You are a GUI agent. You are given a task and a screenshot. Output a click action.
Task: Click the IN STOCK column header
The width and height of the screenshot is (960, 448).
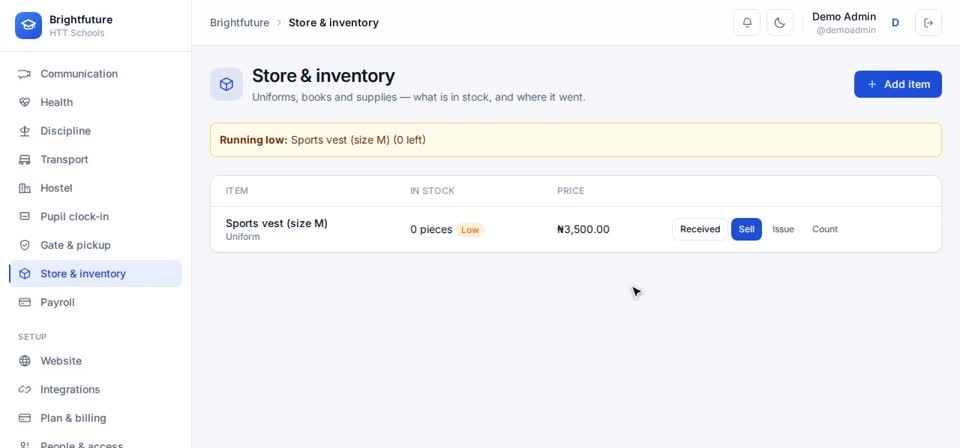click(432, 191)
